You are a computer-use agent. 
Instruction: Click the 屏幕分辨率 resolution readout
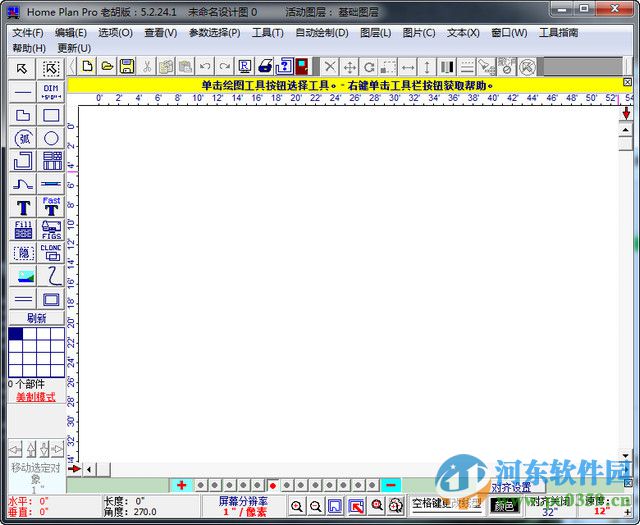tap(244, 506)
